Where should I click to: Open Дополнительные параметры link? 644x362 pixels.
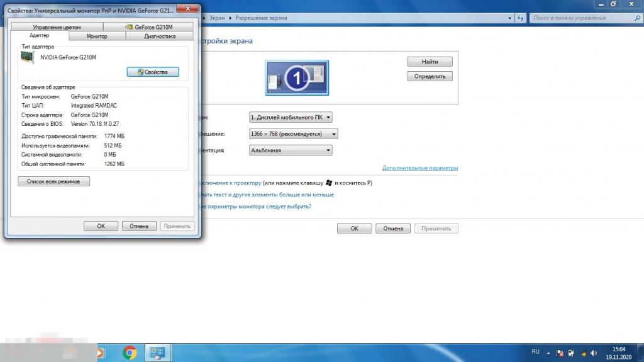420,168
